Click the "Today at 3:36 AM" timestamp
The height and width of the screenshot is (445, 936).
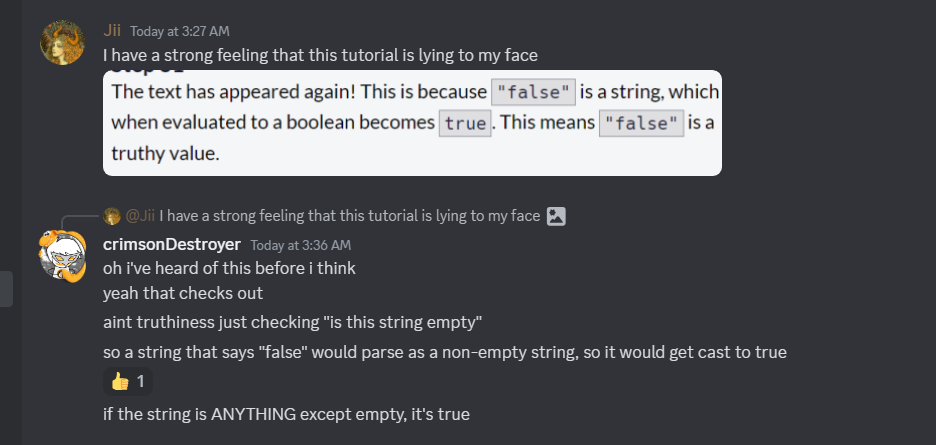(300, 245)
